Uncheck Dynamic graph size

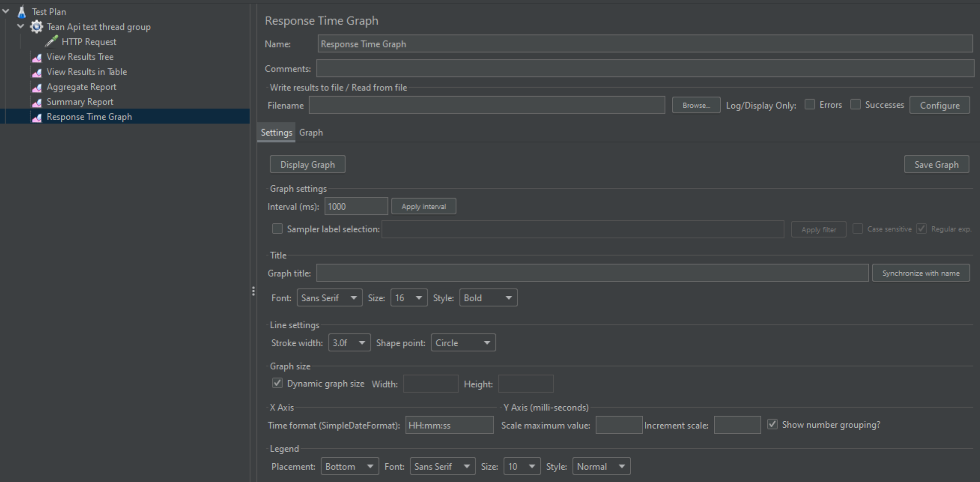277,383
